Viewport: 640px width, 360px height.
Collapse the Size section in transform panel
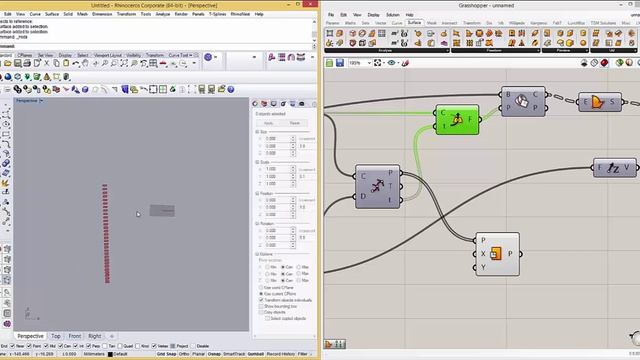(x=258, y=132)
